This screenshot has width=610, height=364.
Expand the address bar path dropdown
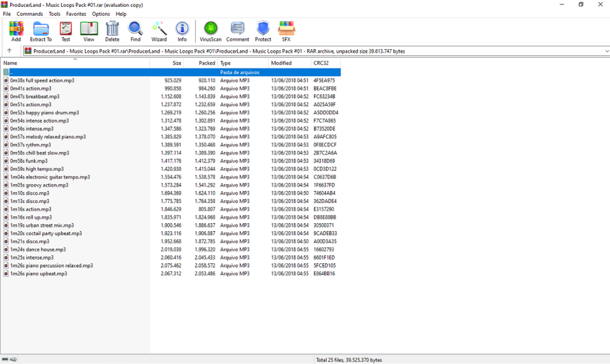(x=606, y=51)
